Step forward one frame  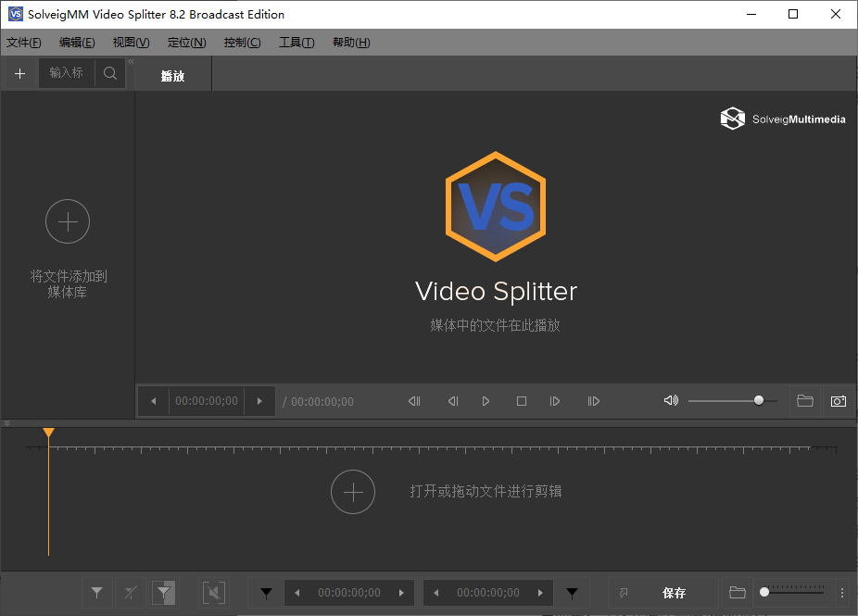pyautogui.click(x=555, y=401)
